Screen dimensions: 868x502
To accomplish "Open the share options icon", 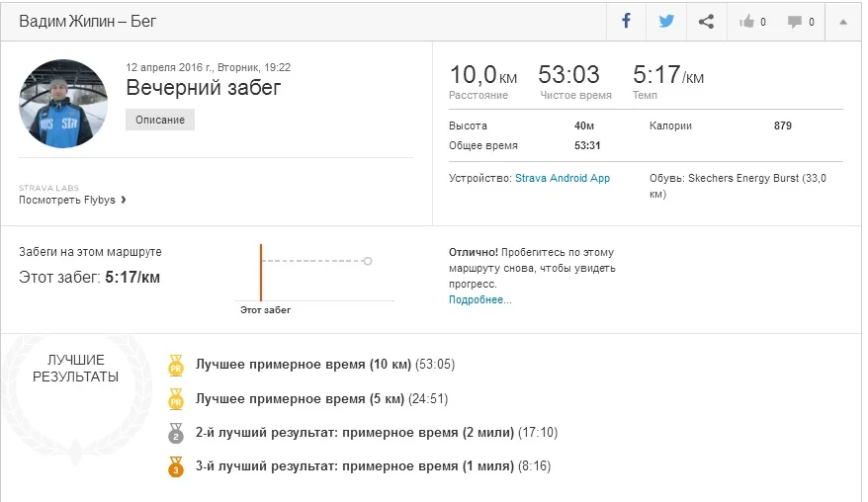I will (706, 21).
